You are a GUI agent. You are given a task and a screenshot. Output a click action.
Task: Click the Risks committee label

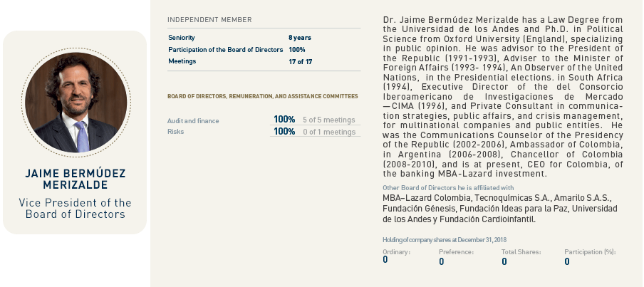click(175, 132)
